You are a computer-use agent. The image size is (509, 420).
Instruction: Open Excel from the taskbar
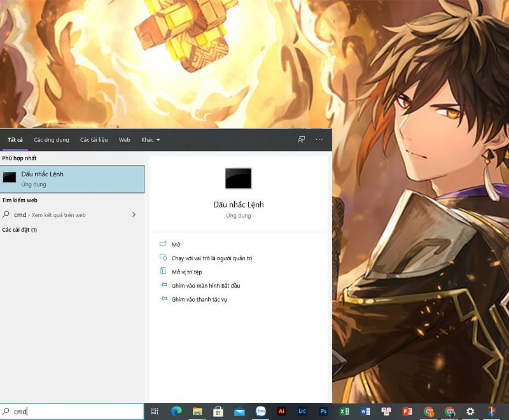pyautogui.click(x=344, y=411)
